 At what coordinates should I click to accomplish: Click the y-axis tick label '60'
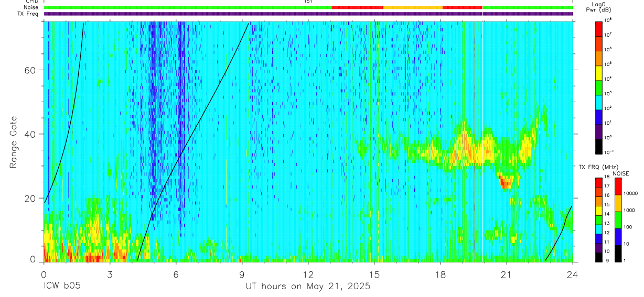coord(30,70)
